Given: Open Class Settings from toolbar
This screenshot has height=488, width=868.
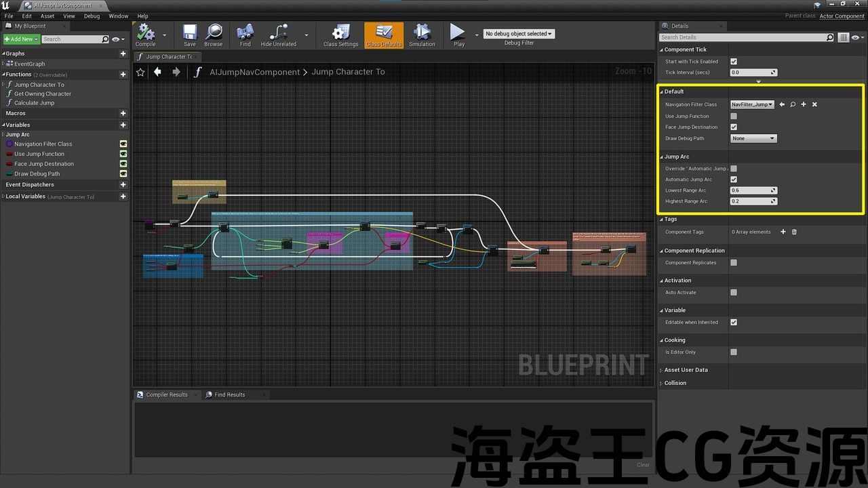Looking at the screenshot, I should [x=340, y=33].
